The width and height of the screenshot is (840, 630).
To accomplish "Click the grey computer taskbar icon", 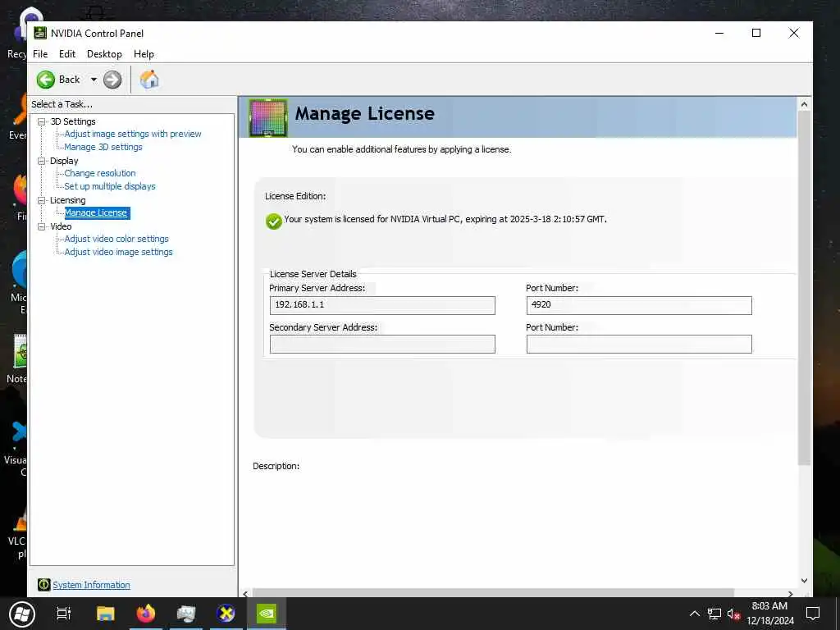I will (186, 614).
